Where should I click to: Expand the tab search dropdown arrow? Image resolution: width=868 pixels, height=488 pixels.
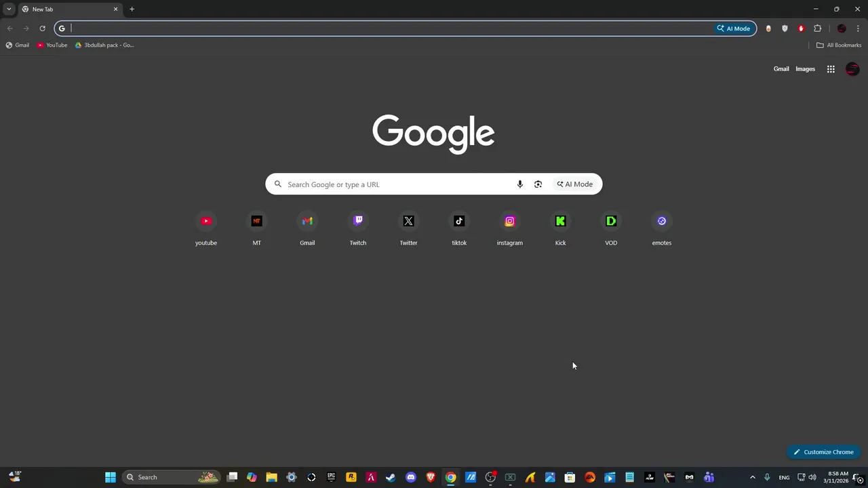[x=9, y=9]
